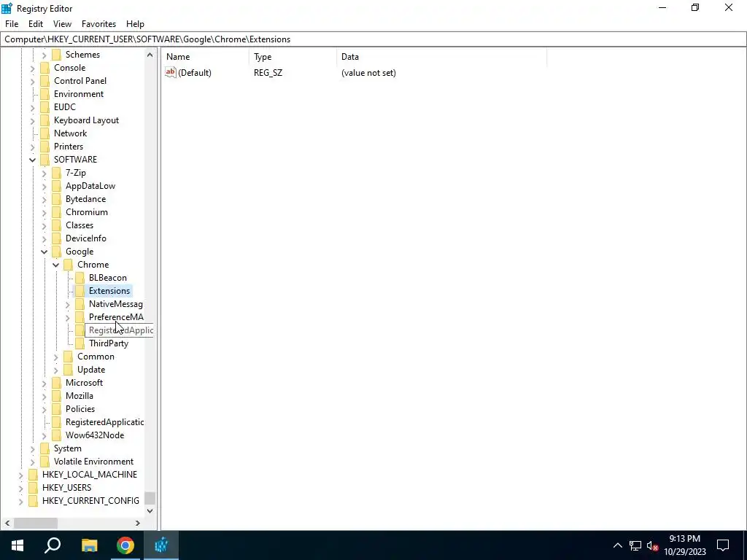Click the registry path address bar

[373, 39]
